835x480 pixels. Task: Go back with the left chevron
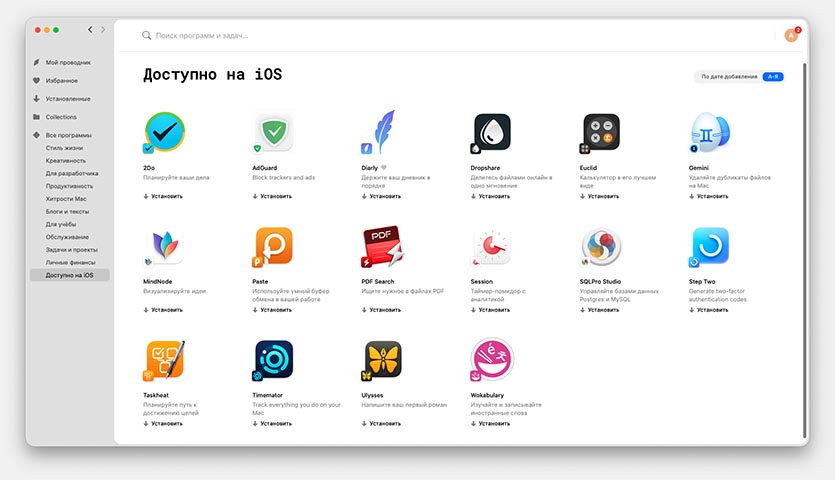coord(90,30)
